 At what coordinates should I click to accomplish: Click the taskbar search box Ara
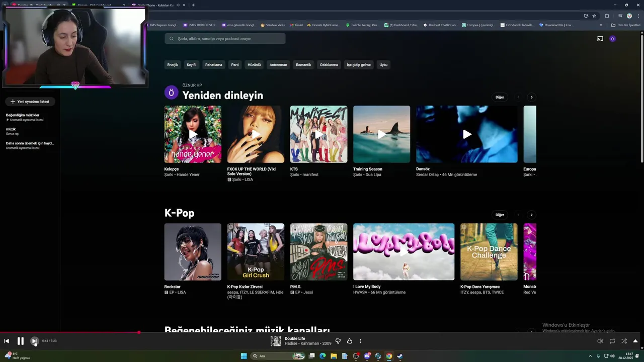click(x=278, y=356)
